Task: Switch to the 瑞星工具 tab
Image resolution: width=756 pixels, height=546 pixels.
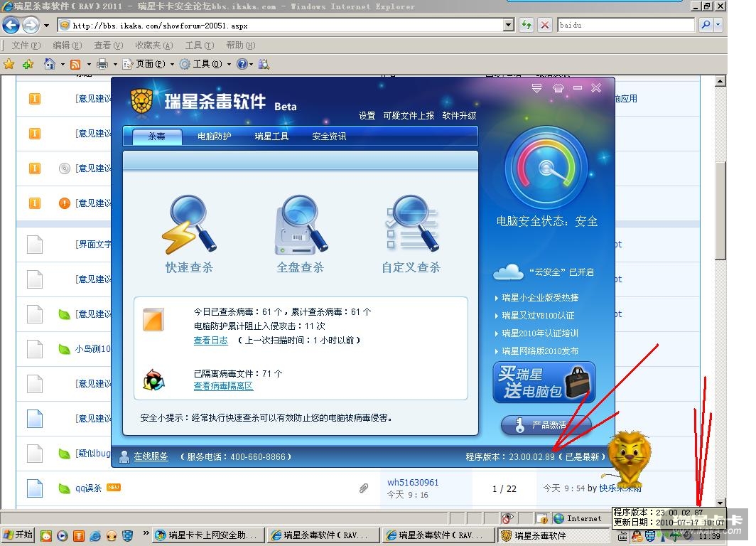Action: [x=271, y=136]
